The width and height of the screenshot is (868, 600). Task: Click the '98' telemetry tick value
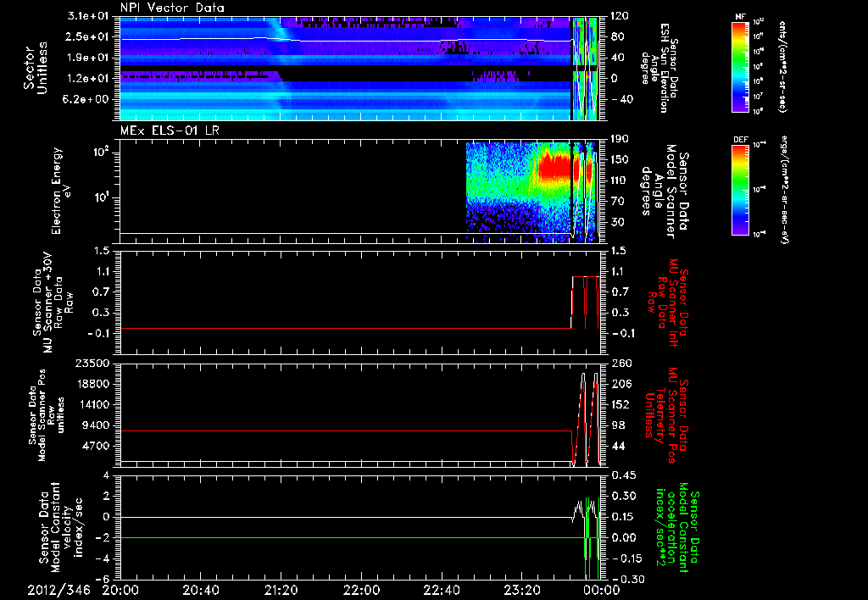[617, 425]
